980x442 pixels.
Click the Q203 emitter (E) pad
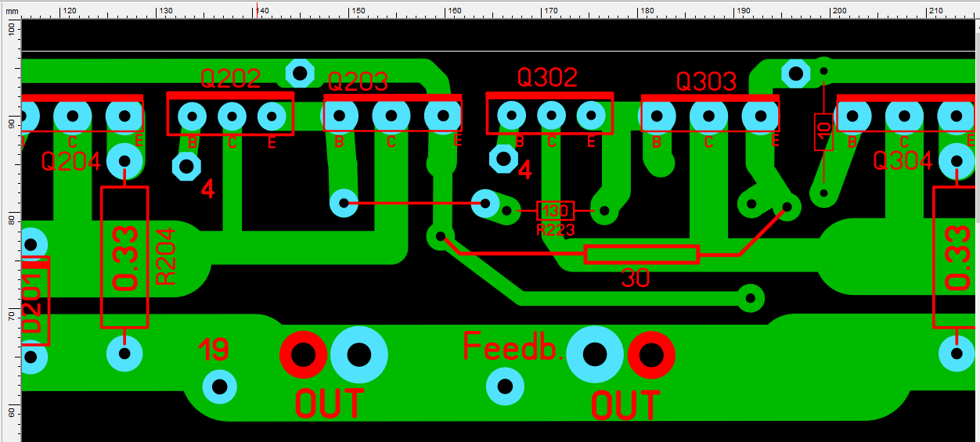[442, 116]
